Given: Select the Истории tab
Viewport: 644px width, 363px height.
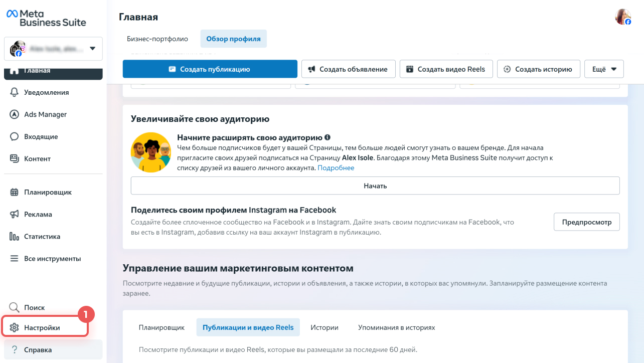Looking at the screenshot, I should [325, 327].
